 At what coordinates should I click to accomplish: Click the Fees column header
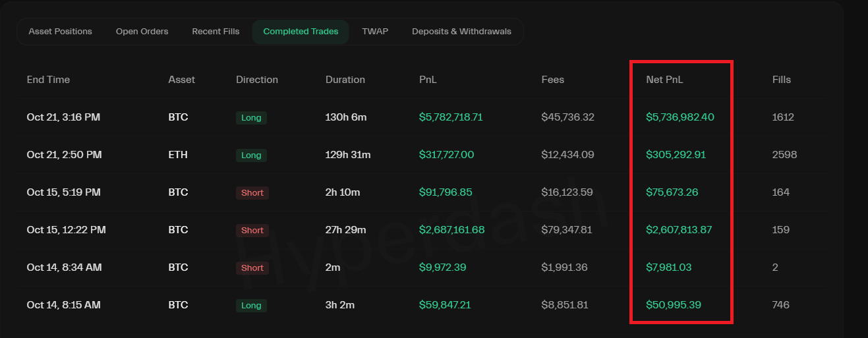pos(552,80)
